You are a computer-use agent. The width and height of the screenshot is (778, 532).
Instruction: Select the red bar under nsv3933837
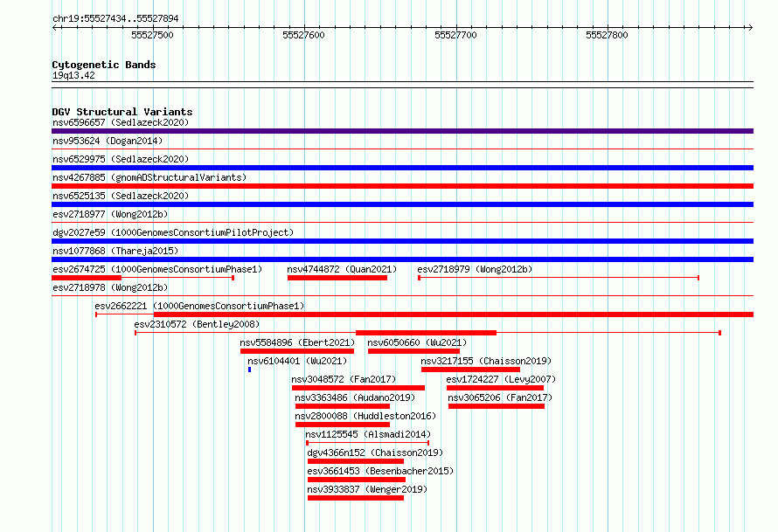356,498
